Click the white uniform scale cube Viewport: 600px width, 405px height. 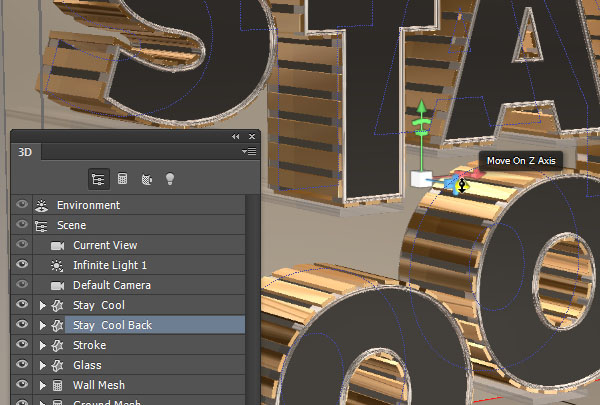tap(421, 179)
